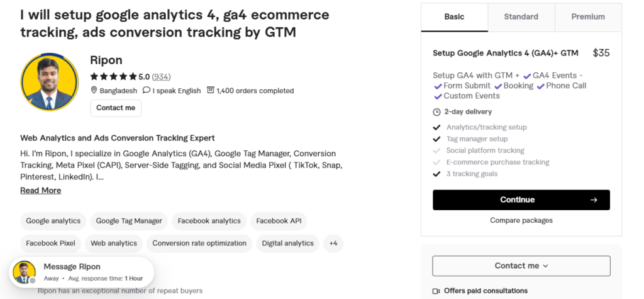The image size is (644, 299).
Task: Click the seller name Ripon
Action: pyautogui.click(x=106, y=60)
